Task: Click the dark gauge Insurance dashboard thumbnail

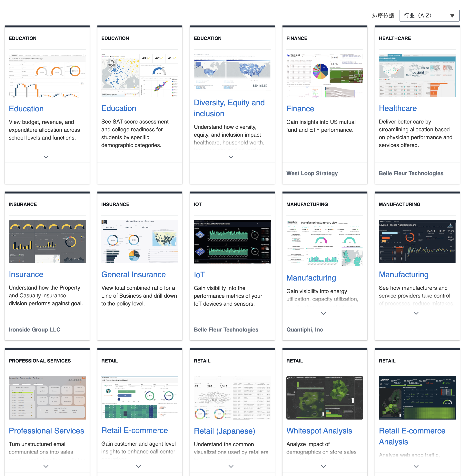Action: click(47, 241)
